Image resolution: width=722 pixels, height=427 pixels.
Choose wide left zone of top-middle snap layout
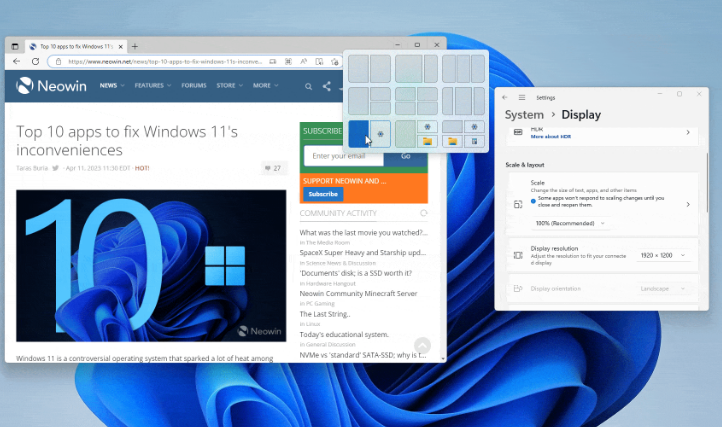pyautogui.click(x=408, y=69)
